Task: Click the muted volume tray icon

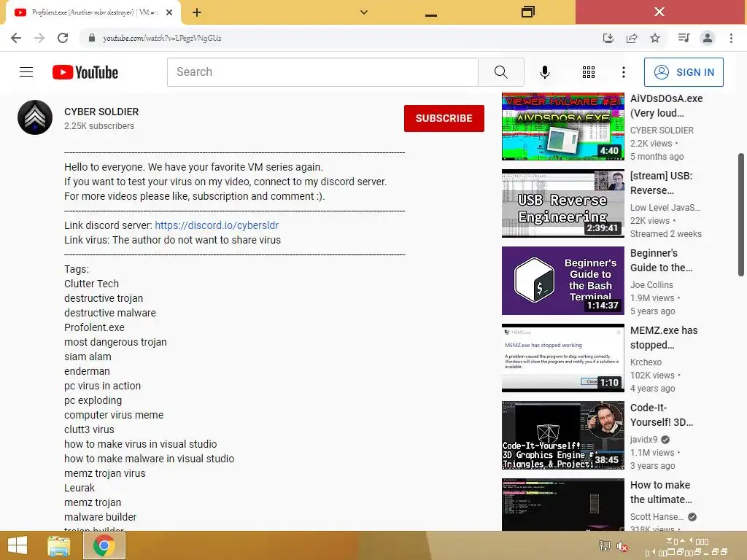Action: pyautogui.click(x=622, y=545)
